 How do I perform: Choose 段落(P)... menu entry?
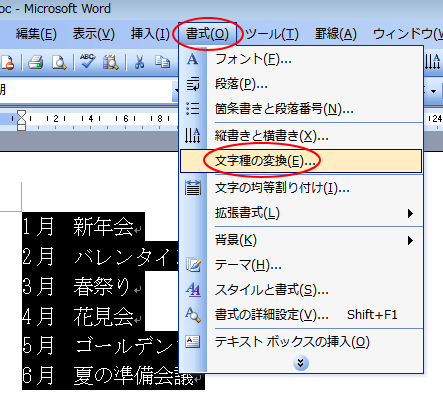click(301, 84)
